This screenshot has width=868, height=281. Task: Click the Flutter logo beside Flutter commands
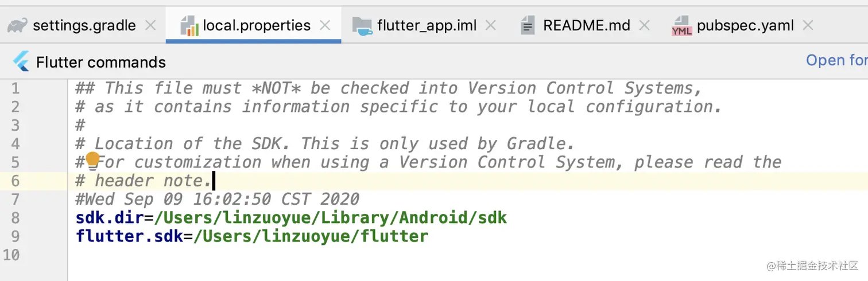point(21,61)
